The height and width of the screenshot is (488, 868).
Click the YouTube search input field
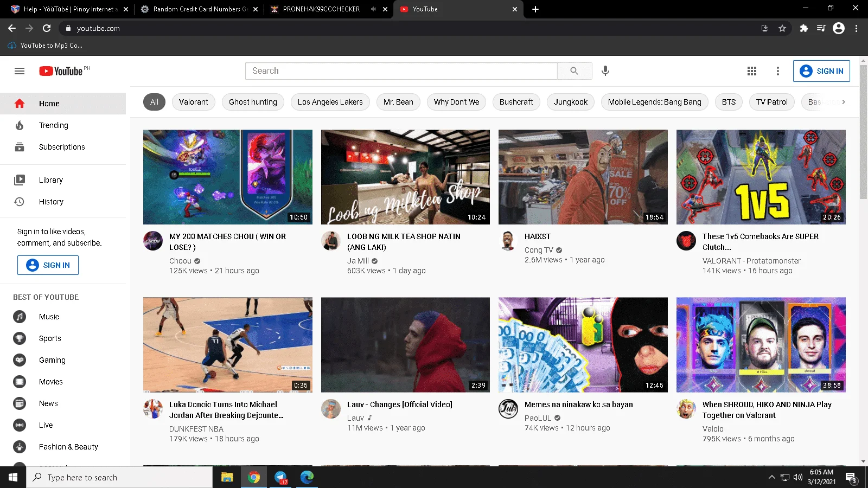[x=401, y=71]
